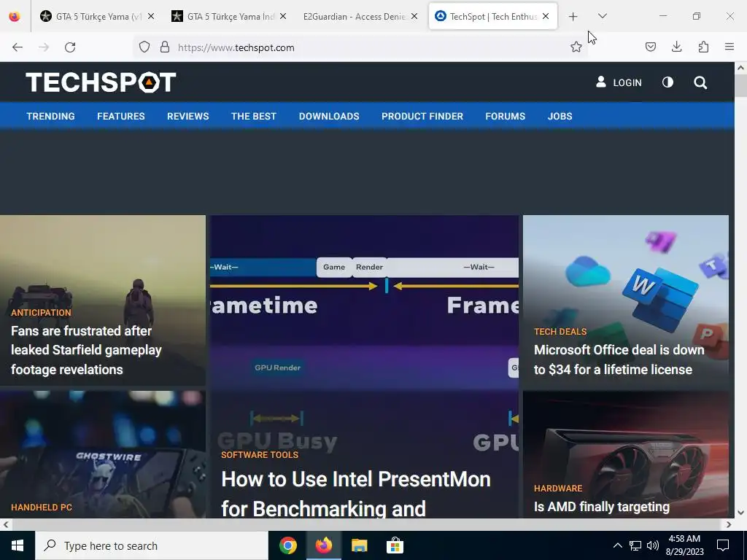The height and width of the screenshot is (560, 747).
Task: Click the HANDHELD PC category label
Action: click(x=42, y=507)
